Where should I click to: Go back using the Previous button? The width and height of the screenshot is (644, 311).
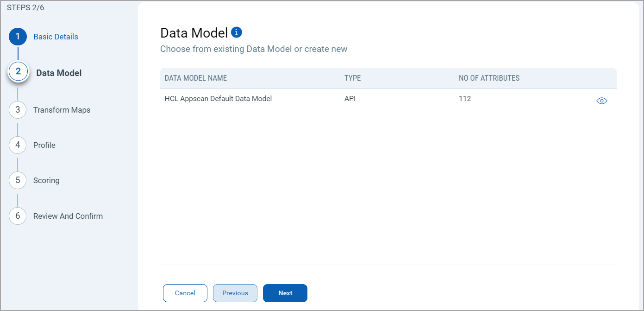(235, 293)
